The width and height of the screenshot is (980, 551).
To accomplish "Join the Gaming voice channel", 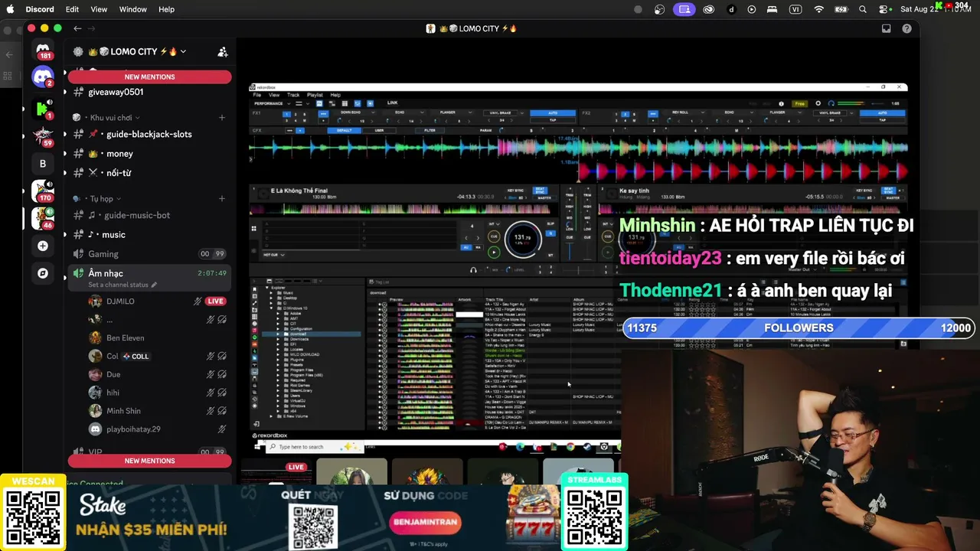I will [149, 254].
